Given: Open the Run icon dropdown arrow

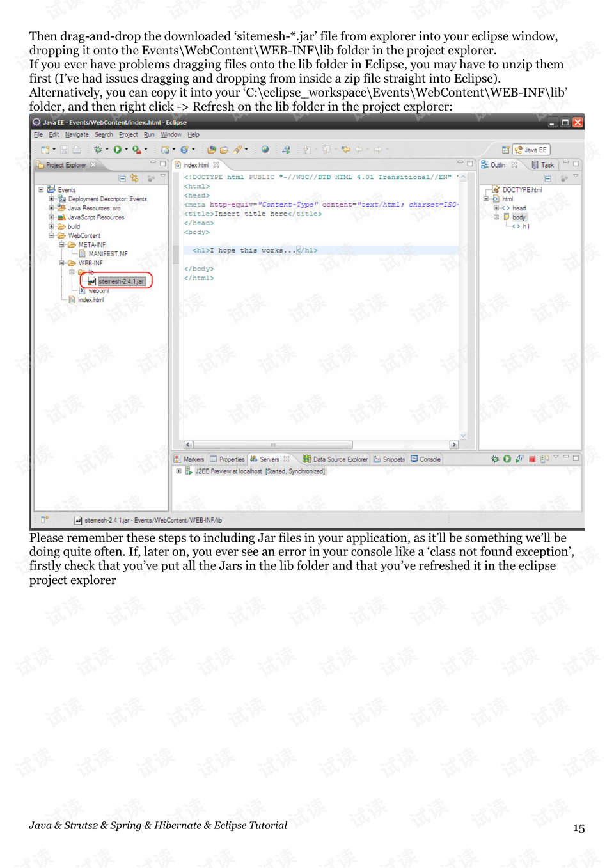Looking at the screenshot, I should point(126,150).
